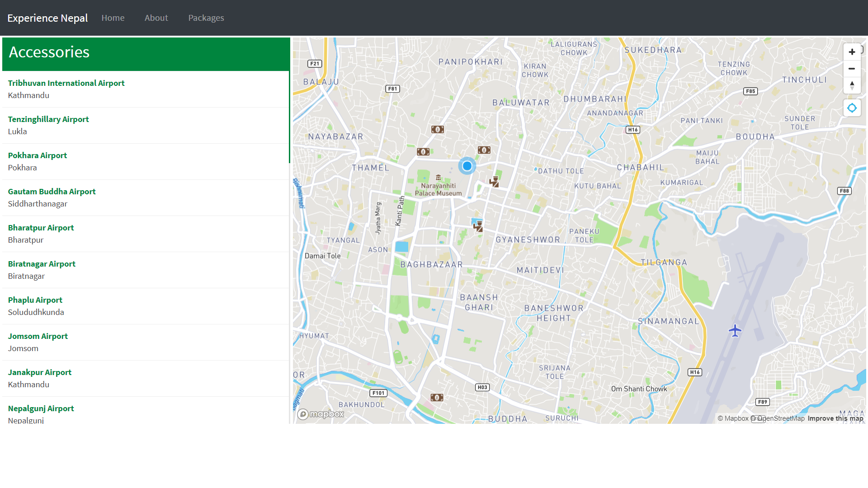This screenshot has width=868, height=488.
Task: Click Pokhara Airport listing
Action: pyautogui.click(x=38, y=155)
